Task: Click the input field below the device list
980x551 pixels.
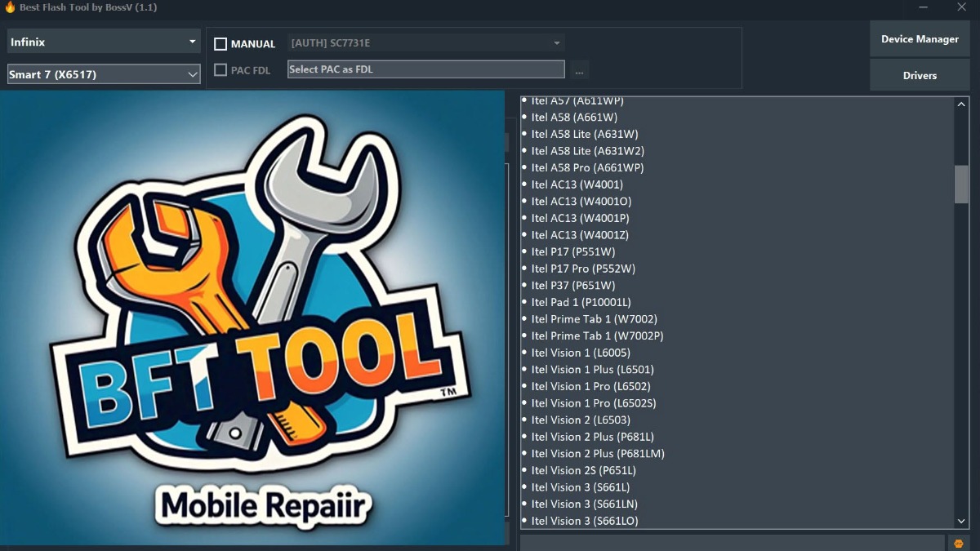Action: pos(733,543)
